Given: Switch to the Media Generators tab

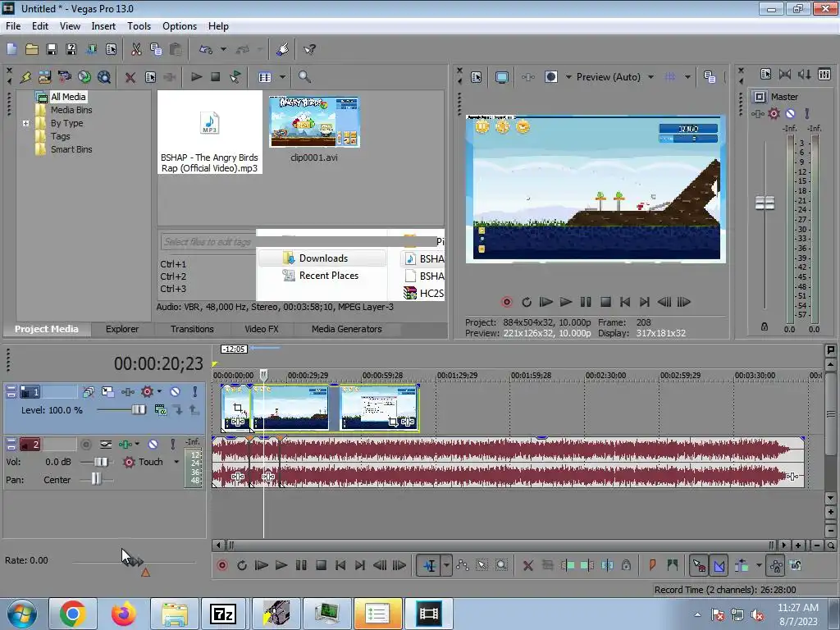Looking at the screenshot, I should click(347, 329).
